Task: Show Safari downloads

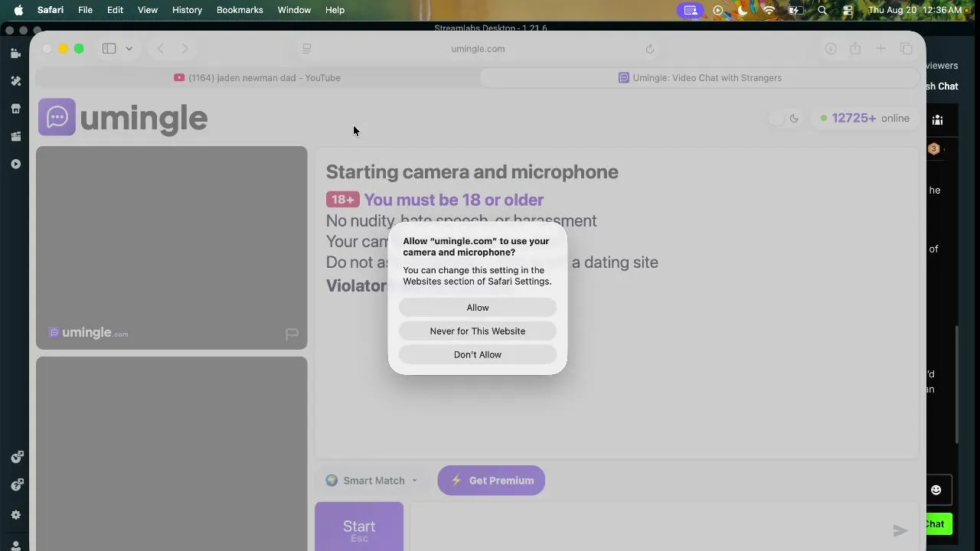Action: click(x=831, y=49)
